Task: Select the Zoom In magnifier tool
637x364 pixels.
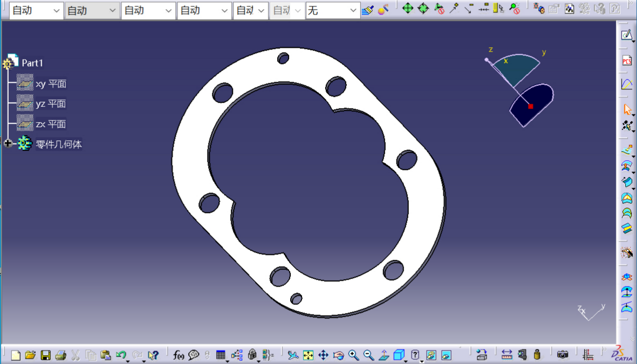Action: click(x=353, y=355)
